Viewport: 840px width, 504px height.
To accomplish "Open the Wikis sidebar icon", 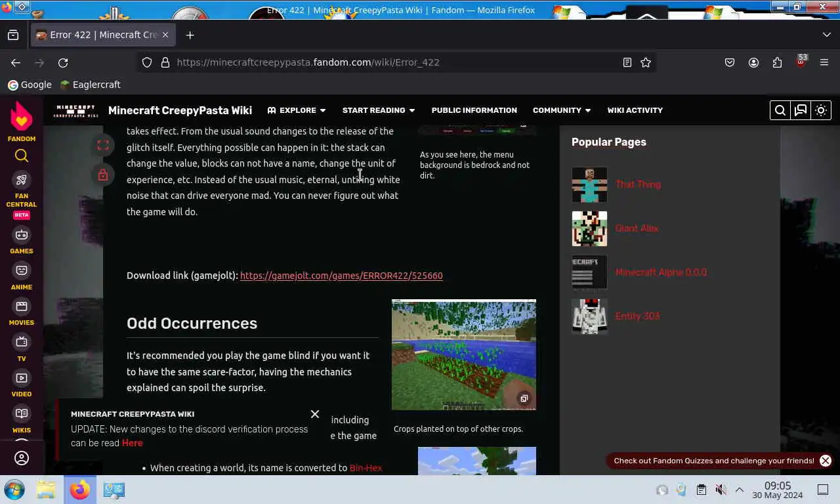I will coord(22,413).
